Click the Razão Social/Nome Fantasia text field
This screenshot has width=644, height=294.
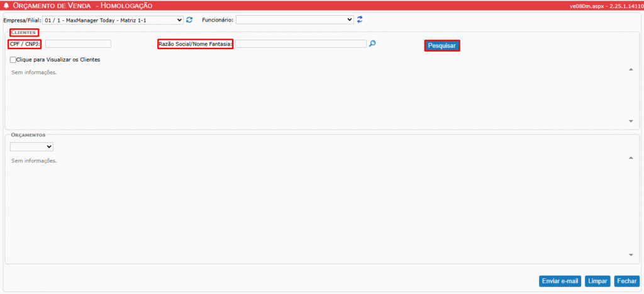tap(301, 44)
